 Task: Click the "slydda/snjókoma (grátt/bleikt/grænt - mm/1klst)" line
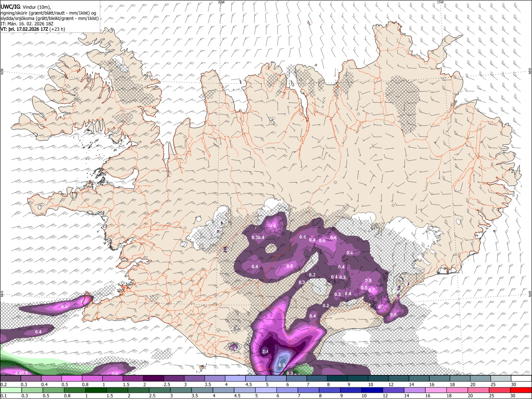(x=49, y=18)
